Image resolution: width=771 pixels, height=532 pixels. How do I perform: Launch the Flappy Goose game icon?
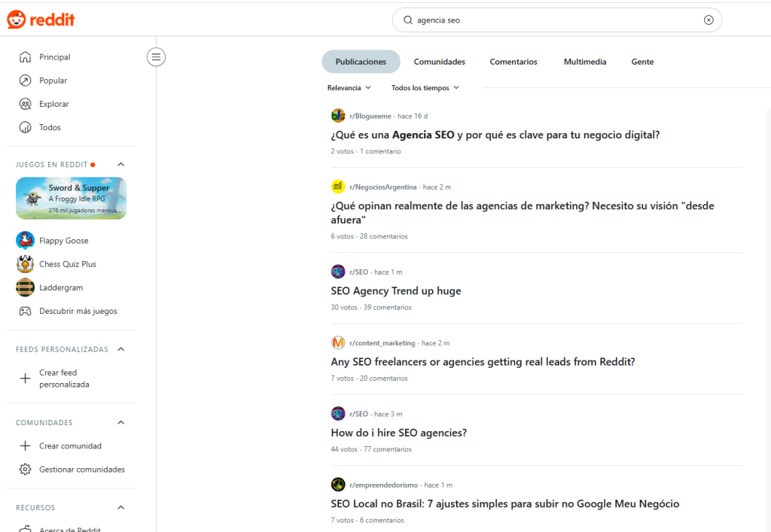click(x=26, y=241)
